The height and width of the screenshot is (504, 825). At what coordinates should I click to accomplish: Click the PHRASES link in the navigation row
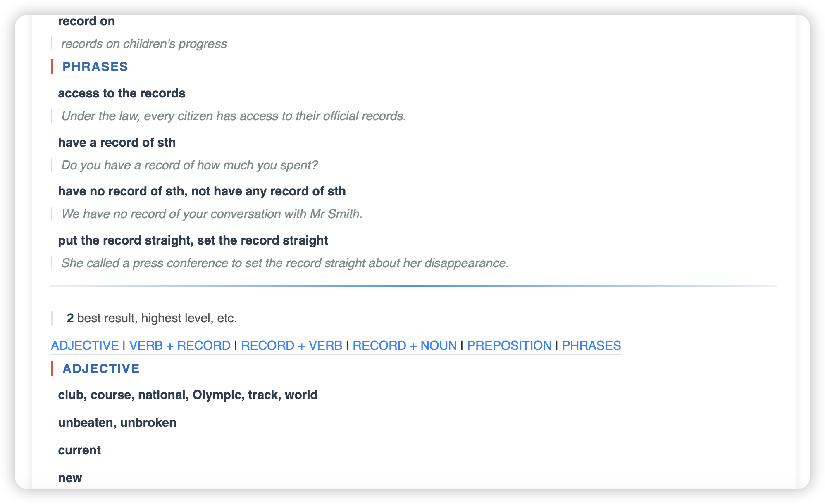(x=591, y=345)
